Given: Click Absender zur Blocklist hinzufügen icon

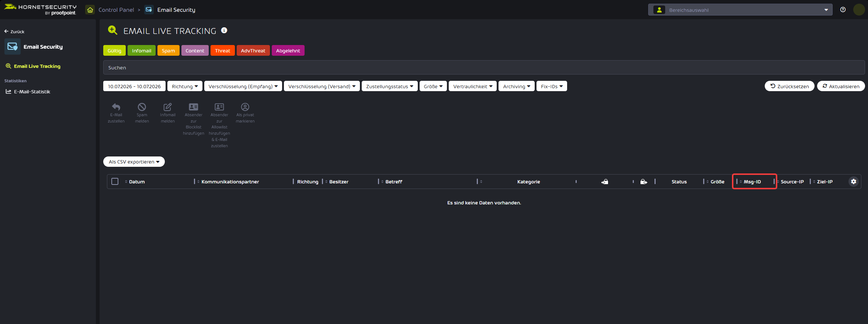Looking at the screenshot, I should click(x=194, y=107).
